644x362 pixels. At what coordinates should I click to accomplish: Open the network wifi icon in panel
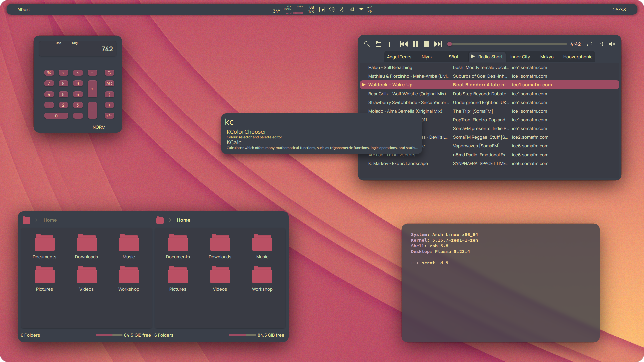point(352,9)
